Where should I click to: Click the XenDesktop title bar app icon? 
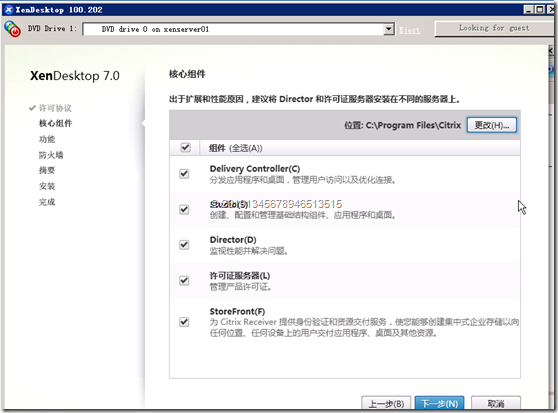(x=9, y=10)
